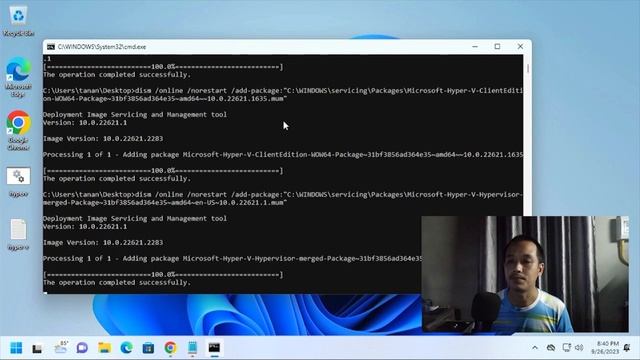Click the cloud sync status tray icon
640x360 pixels.
pyautogui.click(x=551, y=348)
